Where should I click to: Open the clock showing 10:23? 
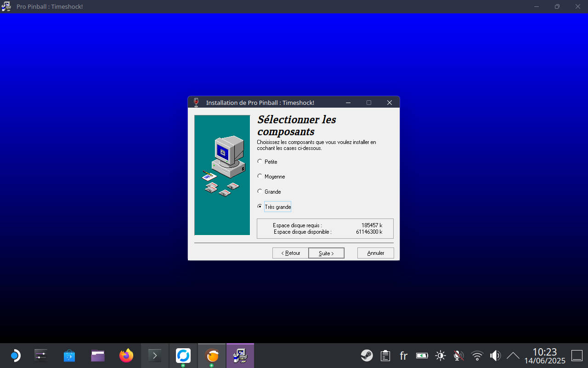coord(545,356)
